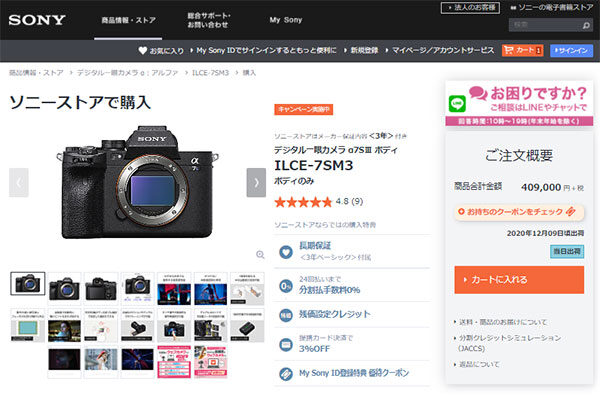Image resolution: width=600 pixels, height=400 pixels.
Task: Open My Sony ID登録特典 coupon link
Action: [354, 373]
